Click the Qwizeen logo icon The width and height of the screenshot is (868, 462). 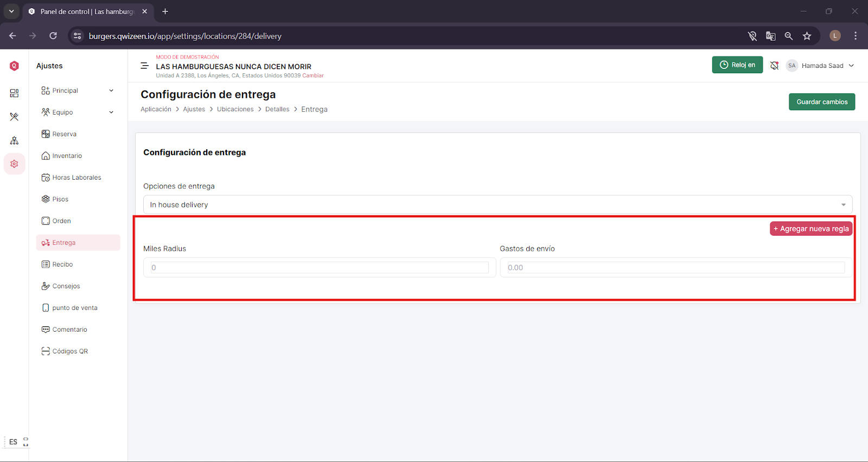pos(14,66)
